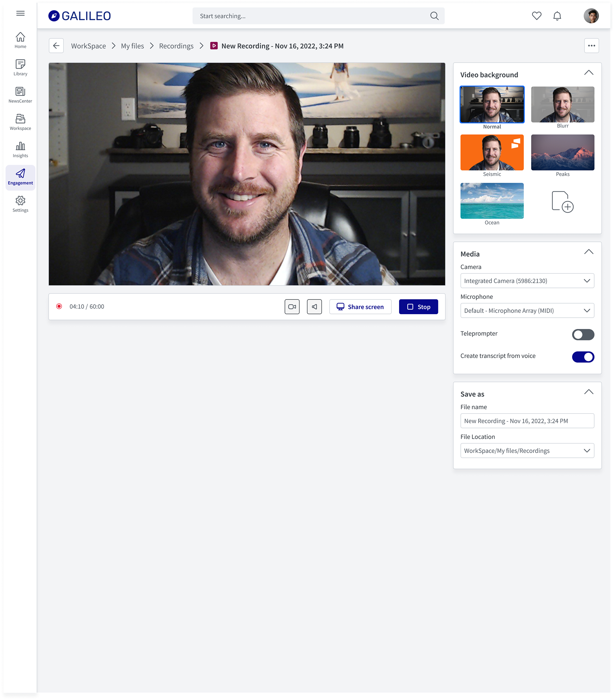Select the Blurr background thumbnail
This screenshot has height=700, width=614.
562,104
